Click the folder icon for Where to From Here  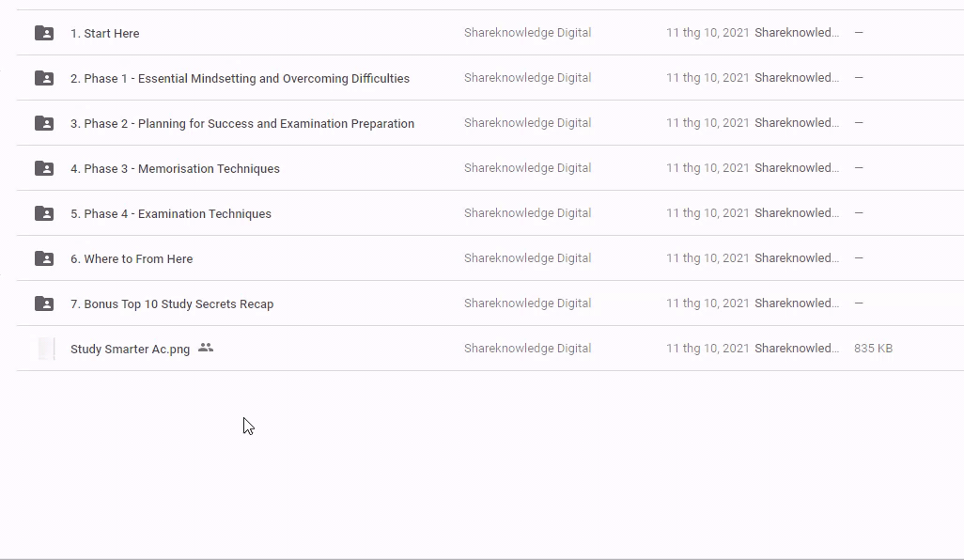(44, 258)
